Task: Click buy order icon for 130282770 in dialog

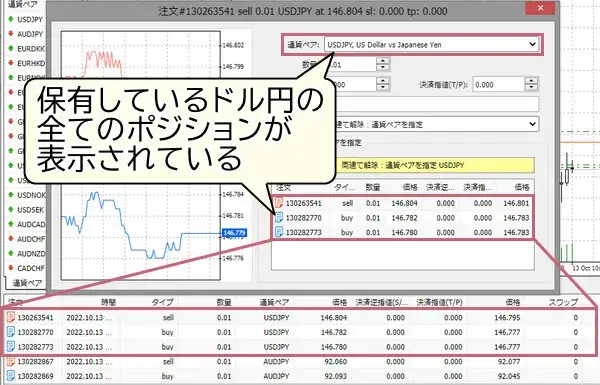Action: (279, 218)
